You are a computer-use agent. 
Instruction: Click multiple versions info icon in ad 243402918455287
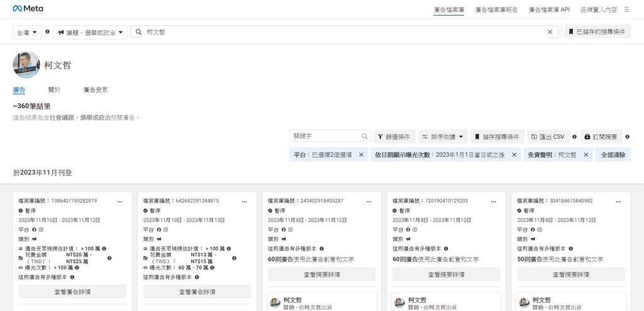coord(321,249)
